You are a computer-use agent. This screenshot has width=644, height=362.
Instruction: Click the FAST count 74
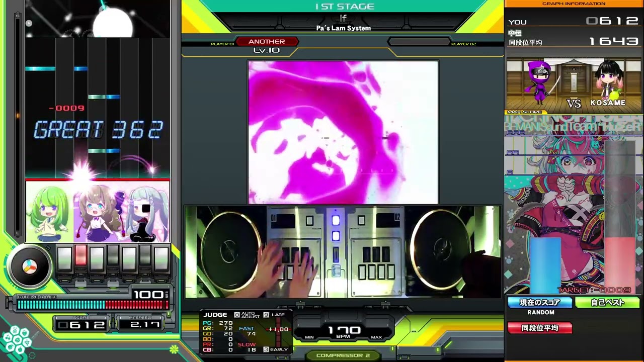coord(251,334)
